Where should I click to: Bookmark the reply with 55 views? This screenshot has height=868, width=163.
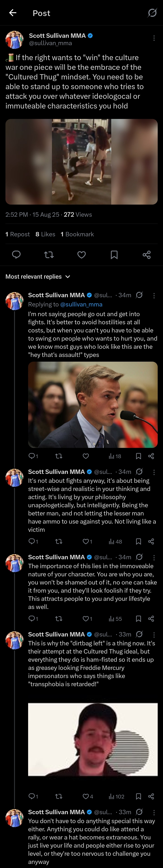[x=138, y=619]
